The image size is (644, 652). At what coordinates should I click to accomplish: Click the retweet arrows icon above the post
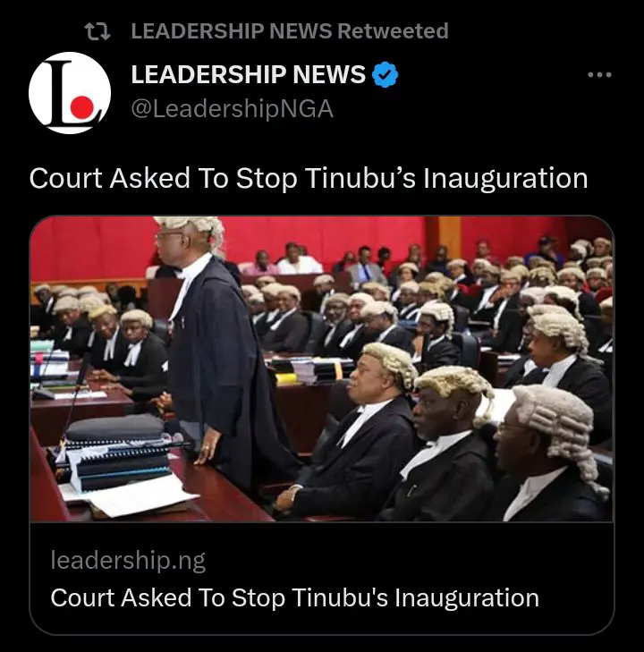tap(97, 31)
